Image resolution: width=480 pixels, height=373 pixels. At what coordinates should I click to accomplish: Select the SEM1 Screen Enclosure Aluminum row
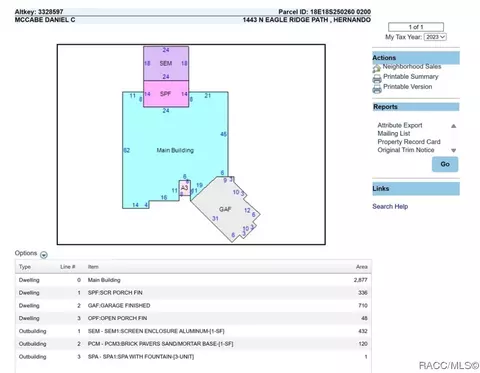[x=193, y=331]
